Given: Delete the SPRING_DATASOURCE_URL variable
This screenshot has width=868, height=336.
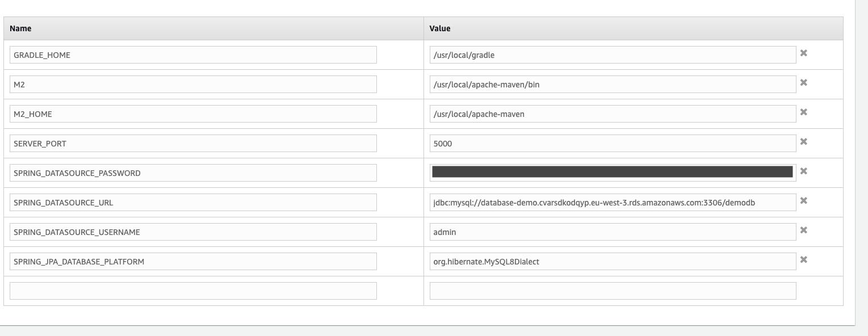Looking at the screenshot, I should 803,201.
